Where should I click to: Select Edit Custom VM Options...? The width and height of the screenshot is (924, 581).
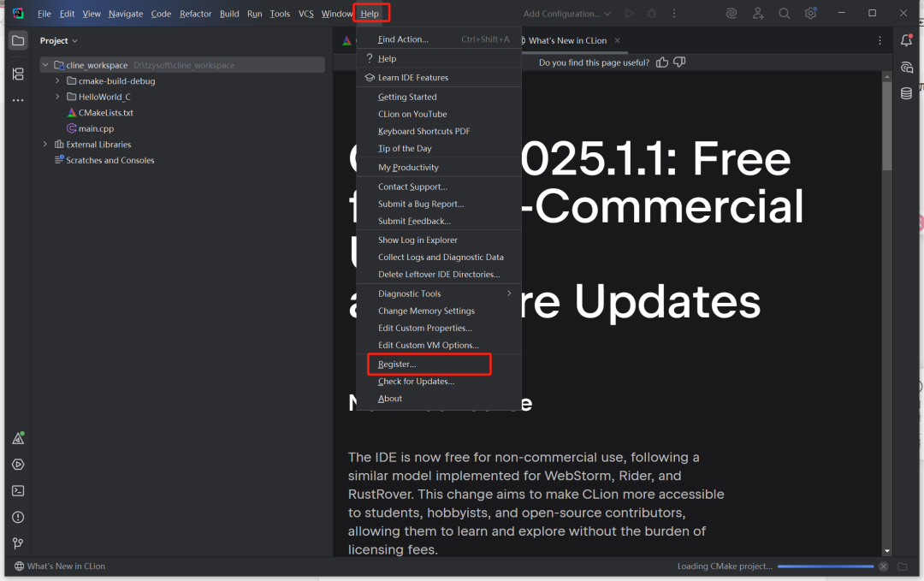[438, 346]
